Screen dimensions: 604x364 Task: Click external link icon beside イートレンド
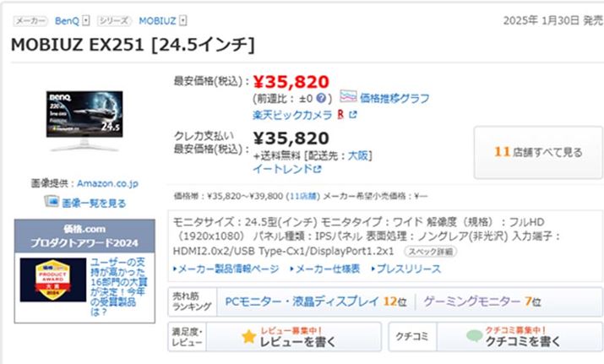click(x=318, y=169)
